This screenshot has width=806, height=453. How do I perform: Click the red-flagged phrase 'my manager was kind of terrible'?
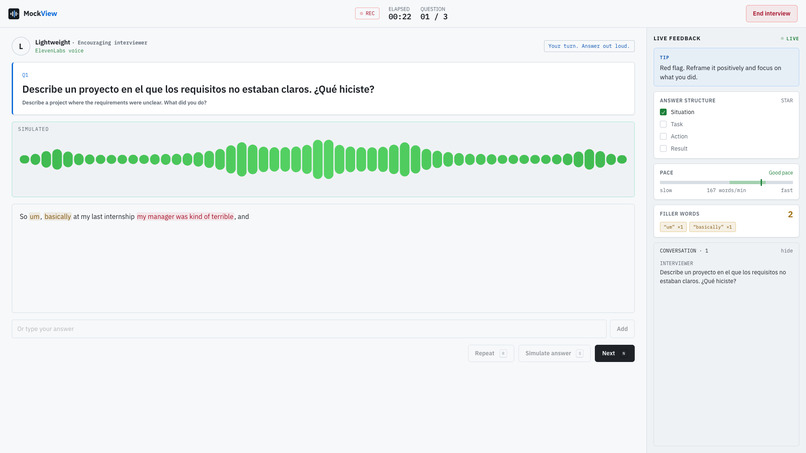click(x=185, y=216)
